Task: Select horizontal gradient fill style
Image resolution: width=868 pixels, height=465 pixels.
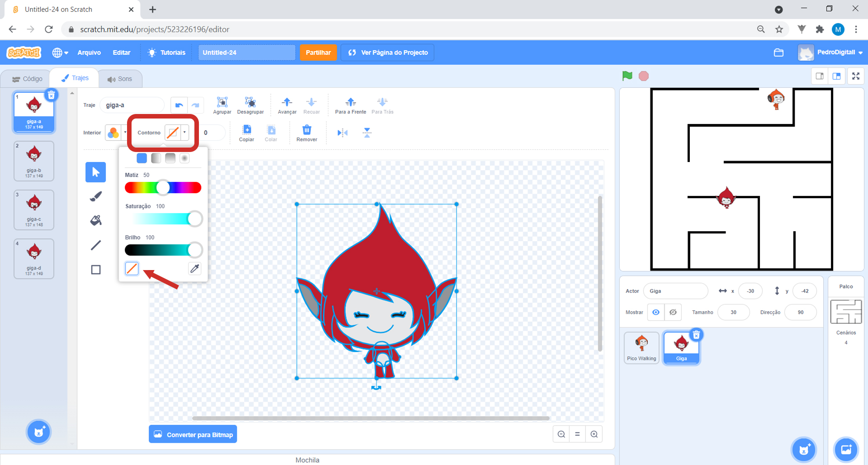Action: pos(156,158)
